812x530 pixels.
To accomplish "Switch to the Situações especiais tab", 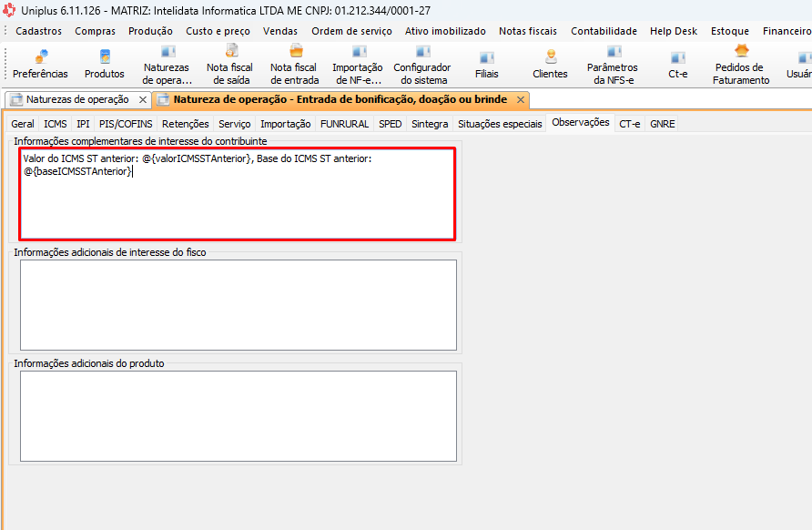I will pos(500,124).
